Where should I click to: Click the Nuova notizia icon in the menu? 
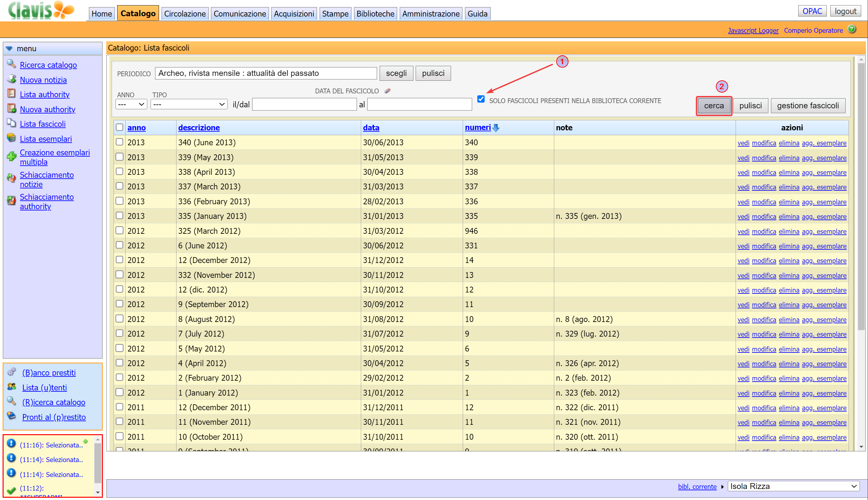point(11,79)
